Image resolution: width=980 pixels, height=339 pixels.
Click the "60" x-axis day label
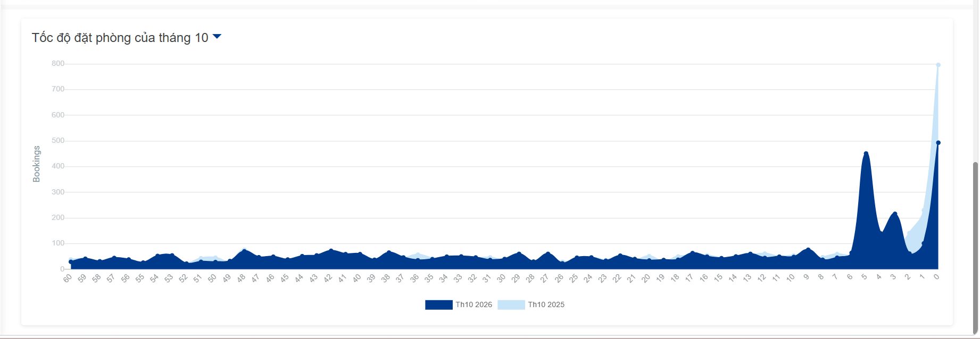click(68, 278)
